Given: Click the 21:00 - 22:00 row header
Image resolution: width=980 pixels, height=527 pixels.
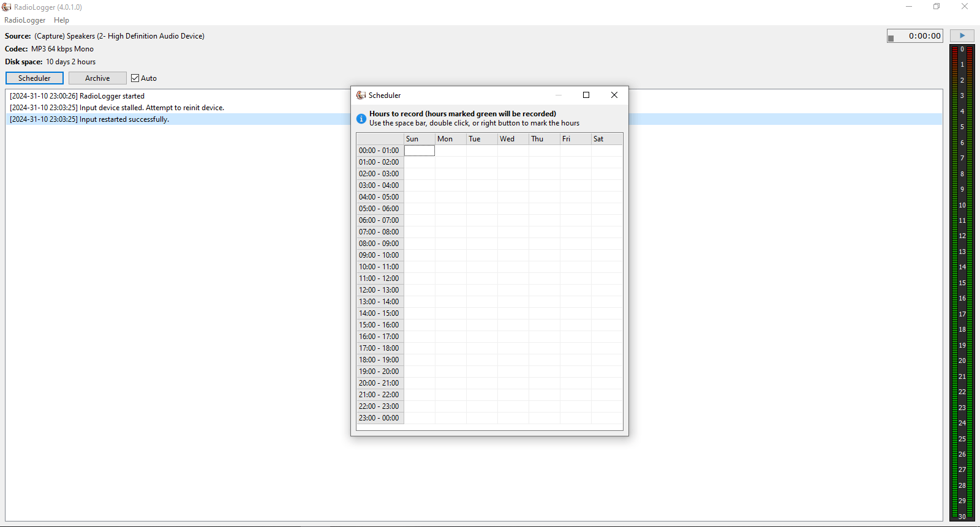Looking at the screenshot, I should (x=380, y=395).
